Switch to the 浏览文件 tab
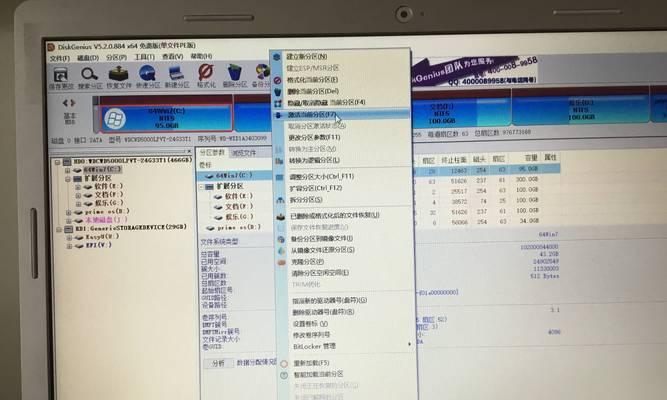Image resolution: width=667 pixels, height=400 pixels. 244,153
